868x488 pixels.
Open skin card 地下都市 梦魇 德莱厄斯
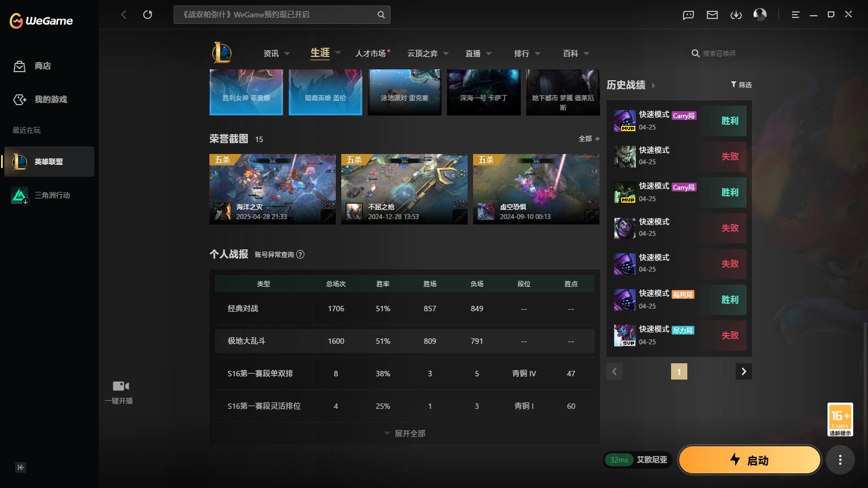[x=563, y=92]
